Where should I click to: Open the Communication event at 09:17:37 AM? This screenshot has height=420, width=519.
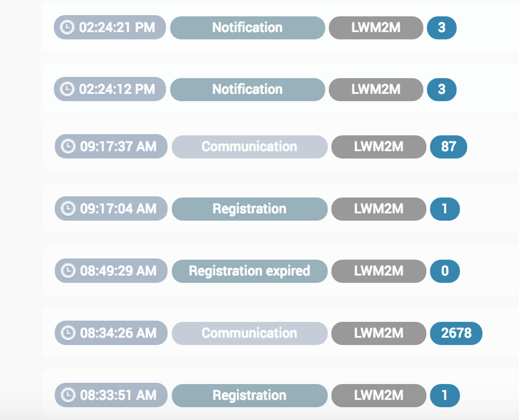click(250, 147)
